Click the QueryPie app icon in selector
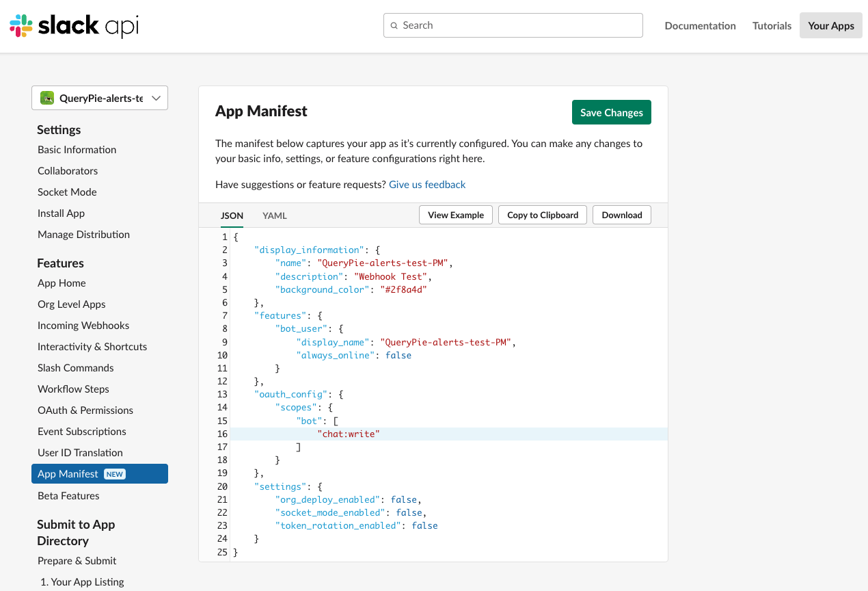Screen dimensions: 868x591 point(47,98)
